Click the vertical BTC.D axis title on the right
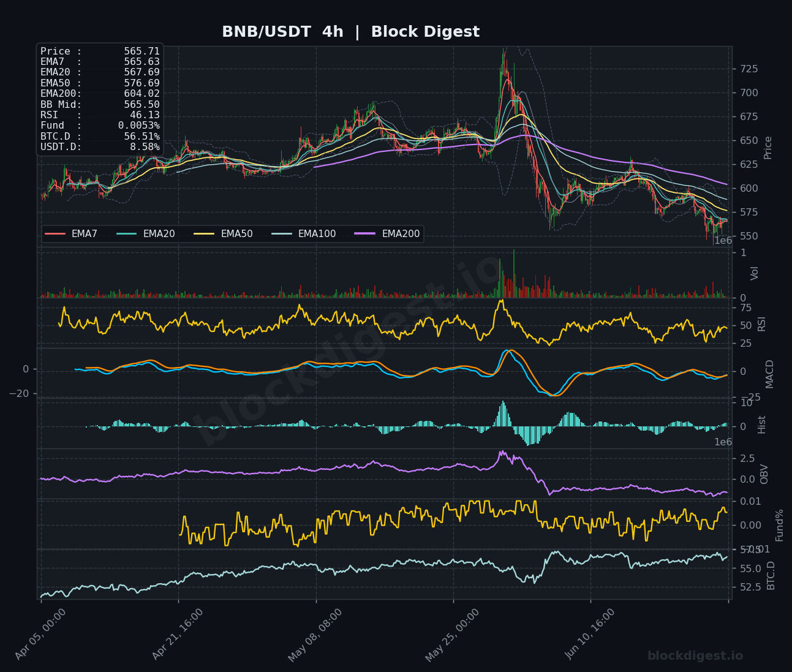 771,576
